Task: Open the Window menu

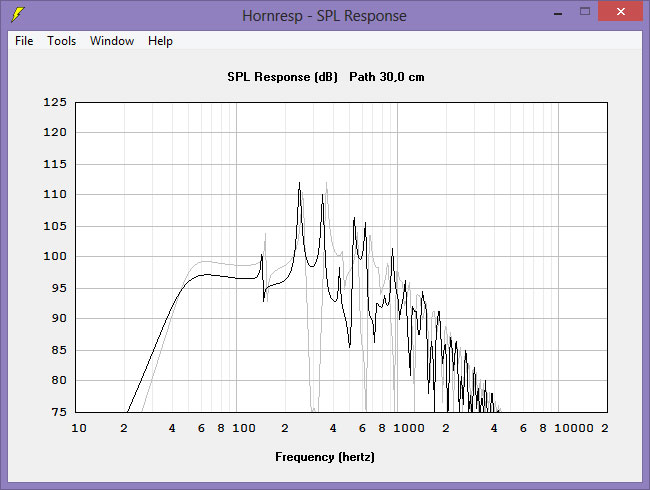Action: point(112,41)
